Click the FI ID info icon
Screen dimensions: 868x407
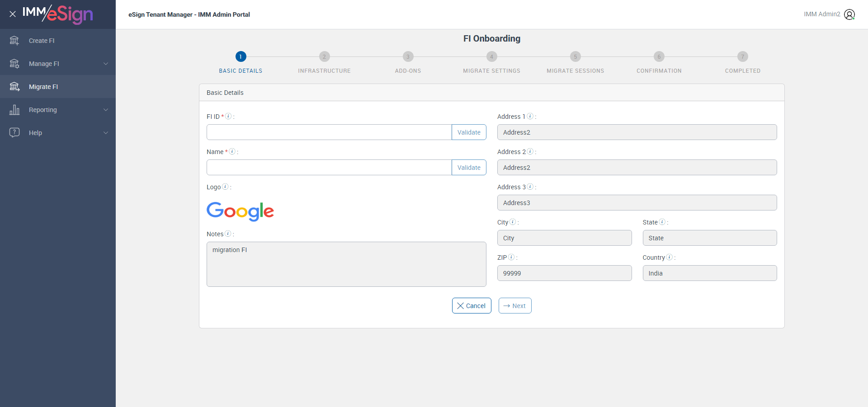pos(228,116)
